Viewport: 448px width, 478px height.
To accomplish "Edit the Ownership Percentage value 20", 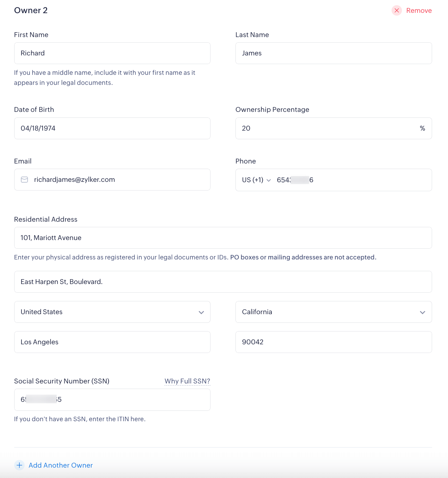I will click(325, 128).
